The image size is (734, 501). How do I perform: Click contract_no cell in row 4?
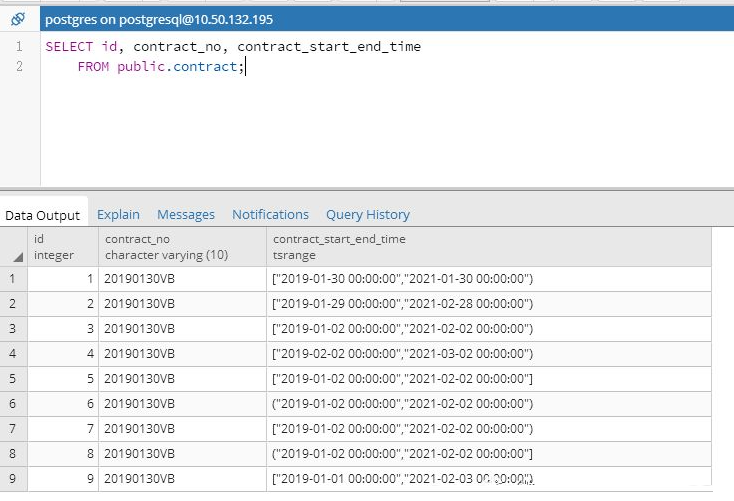183,354
